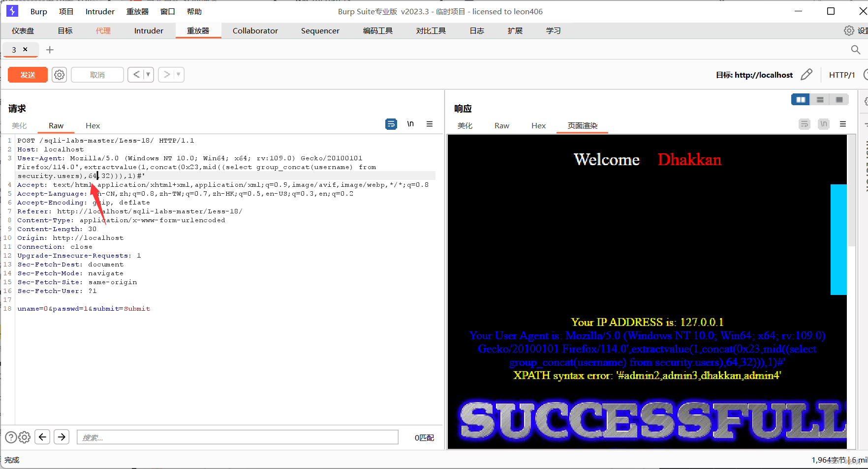This screenshot has width=868, height=469.
Task: Toggle \n display in the response panel
Action: click(824, 124)
